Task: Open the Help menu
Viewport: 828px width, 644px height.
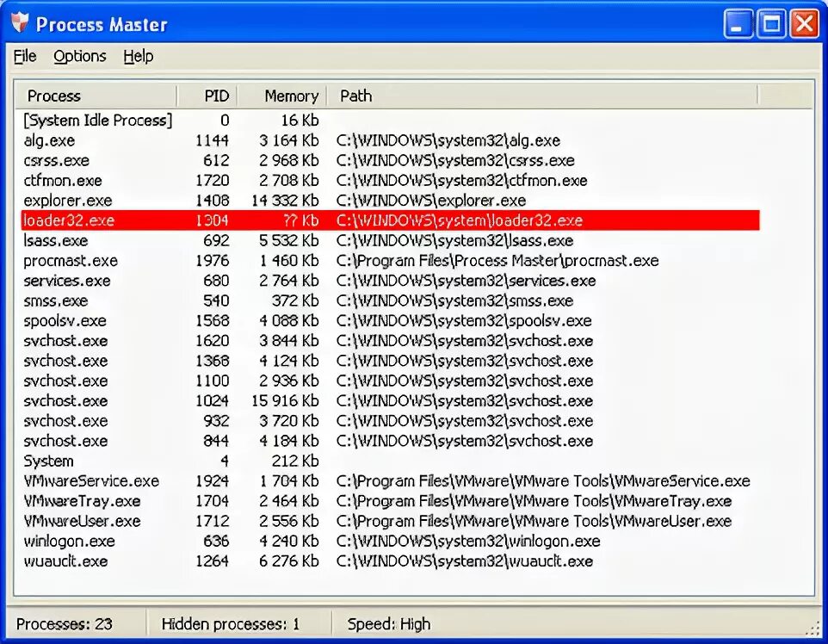Action: point(139,56)
